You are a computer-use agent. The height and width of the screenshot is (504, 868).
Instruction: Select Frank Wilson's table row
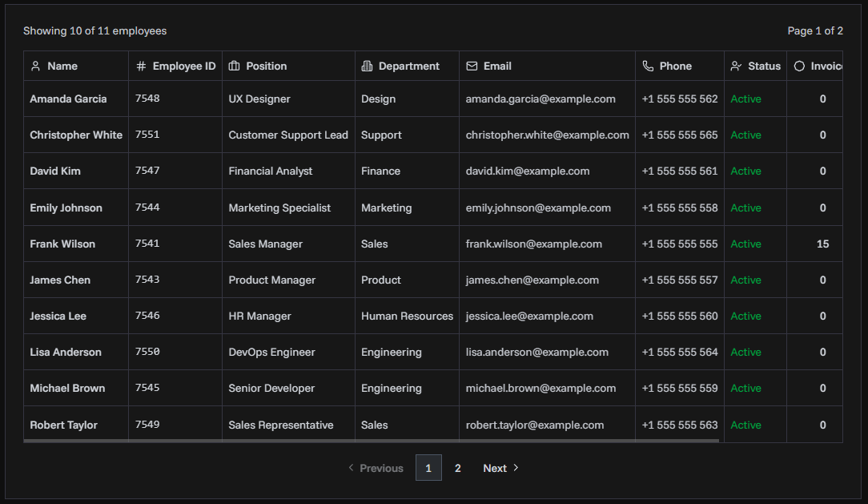coord(320,244)
